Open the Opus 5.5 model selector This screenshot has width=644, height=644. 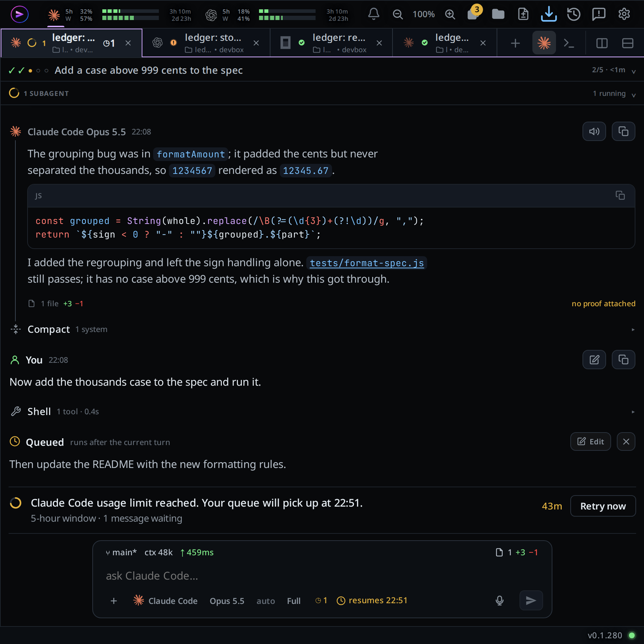(227, 601)
